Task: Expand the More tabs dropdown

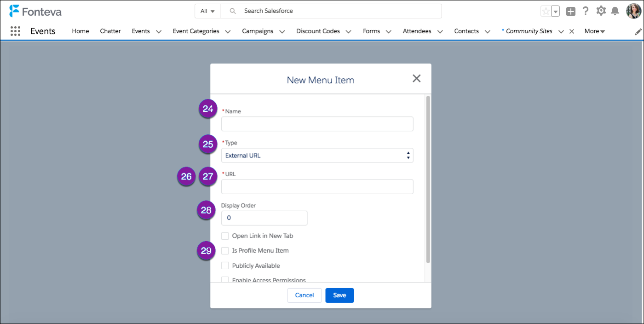Action: click(x=594, y=31)
